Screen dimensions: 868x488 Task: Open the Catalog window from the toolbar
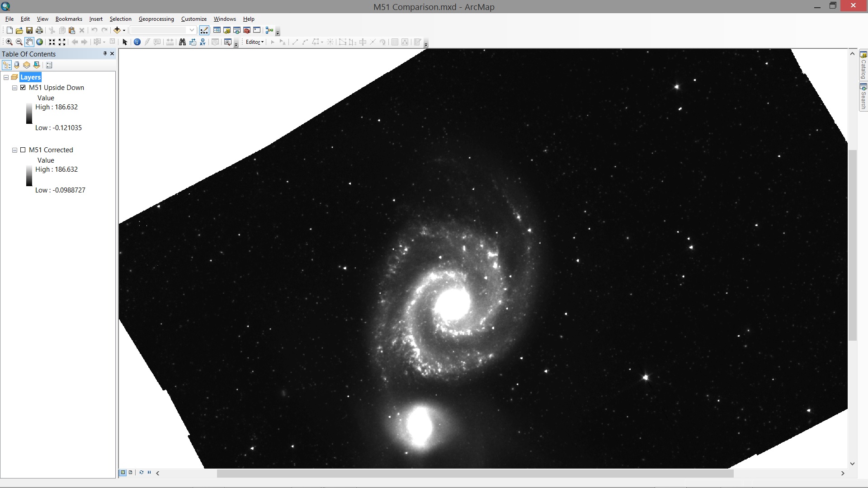pyautogui.click(x=227, y=30)
